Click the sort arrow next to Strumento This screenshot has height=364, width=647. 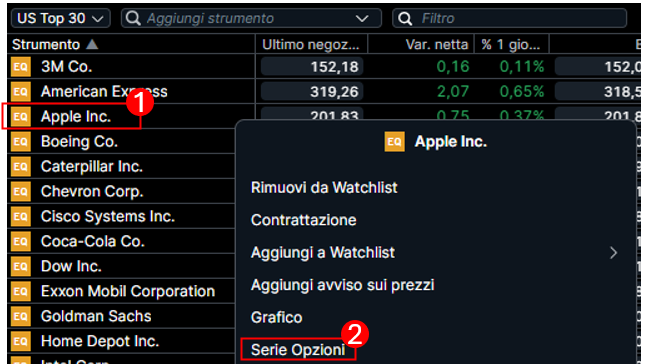pyautogui.click(x=92, y=44)
